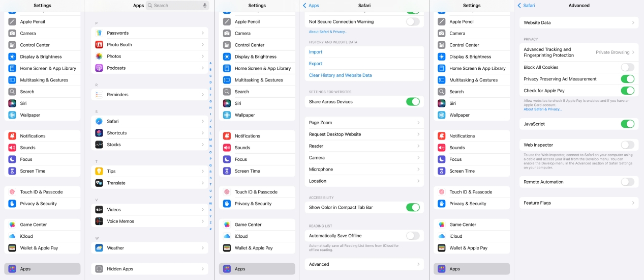Tap the Photo Booth app icon
The image size is (644, 280).
(99, 45)
